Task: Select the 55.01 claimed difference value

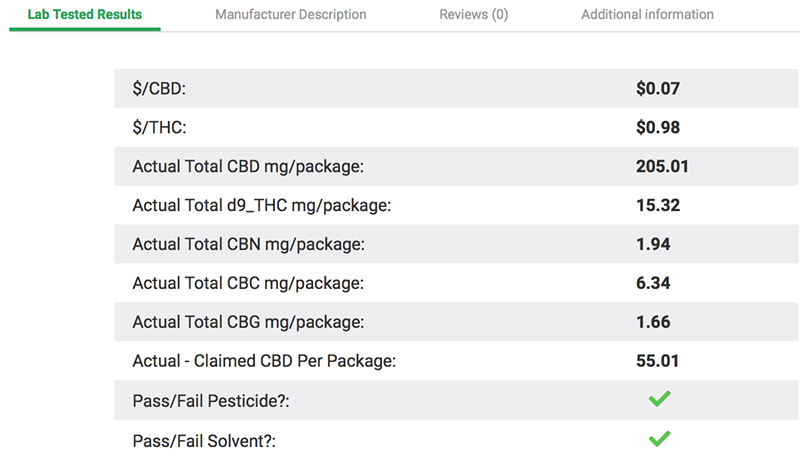Action: 657,361
